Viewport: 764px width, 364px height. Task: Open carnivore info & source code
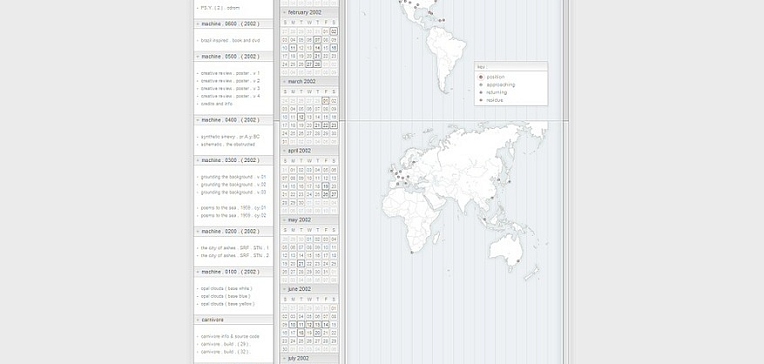230,336
